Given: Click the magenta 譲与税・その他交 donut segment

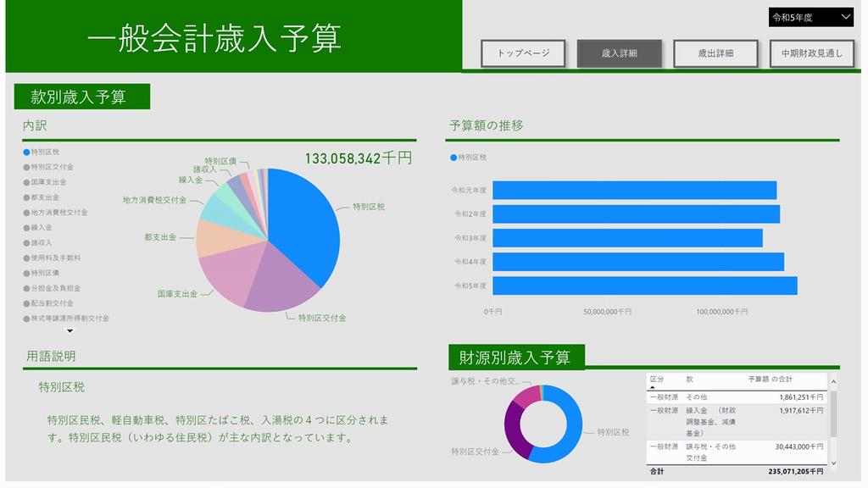Looking at the screenshot, I should (x=526, y=395).
